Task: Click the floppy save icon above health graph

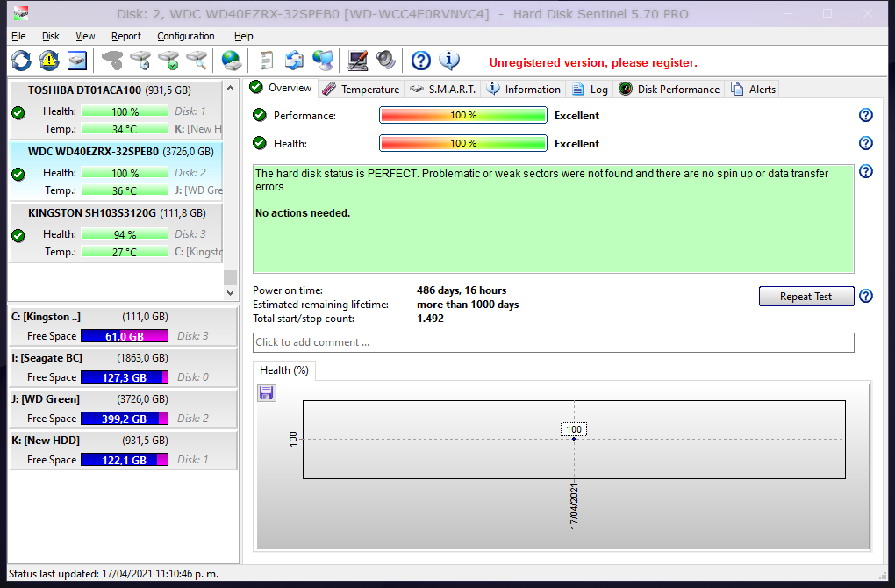Action: pyautogui.click(x=267, y=393)
